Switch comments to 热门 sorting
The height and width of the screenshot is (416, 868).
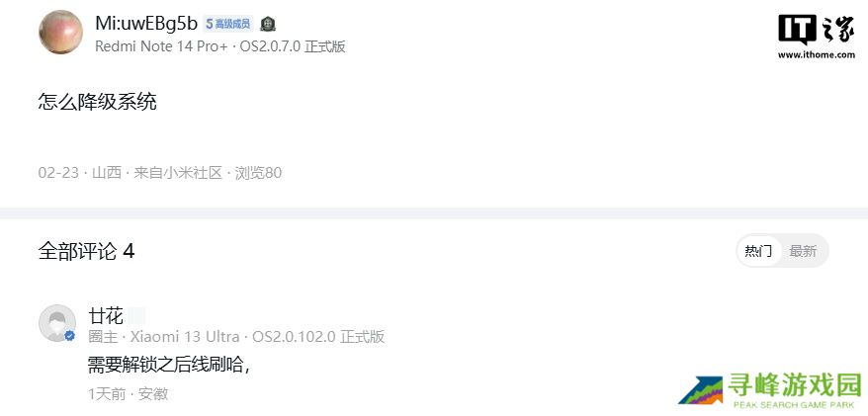(758, 251)
